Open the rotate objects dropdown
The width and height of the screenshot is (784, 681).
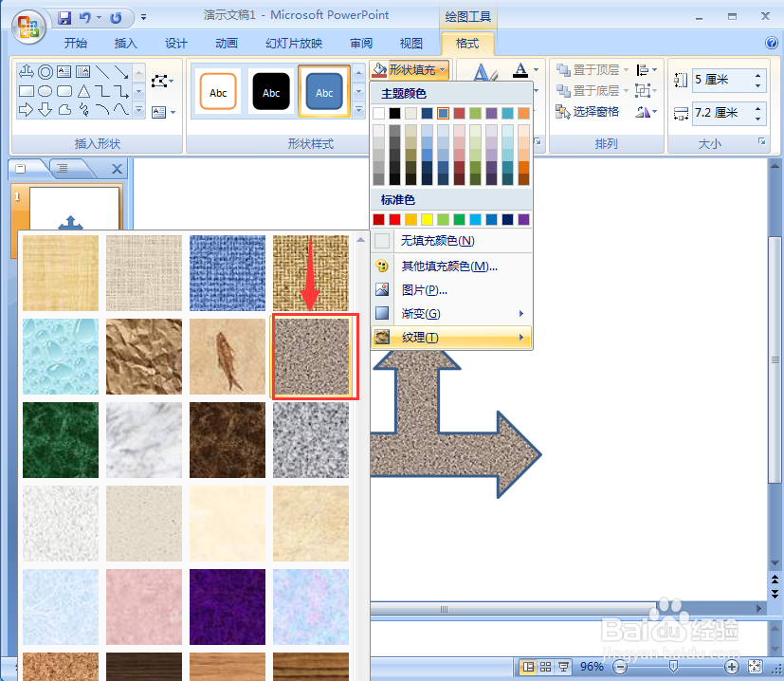(x=647, y=112)
